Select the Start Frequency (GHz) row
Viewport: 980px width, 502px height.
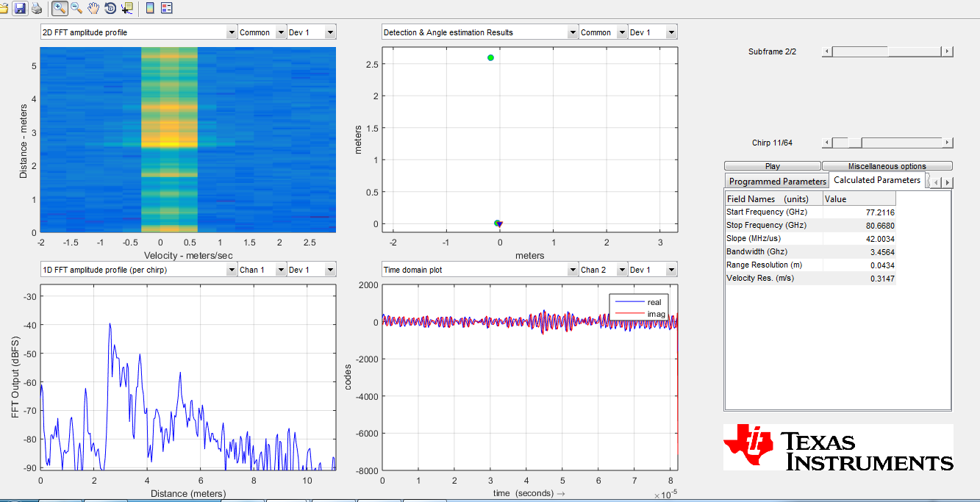click(x=810, y=212)
